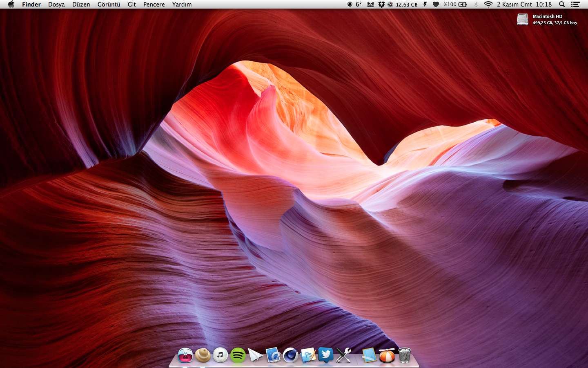The image size is (588, 368).
Task: Launch the screaming face app in Dock
Action: 185,355
